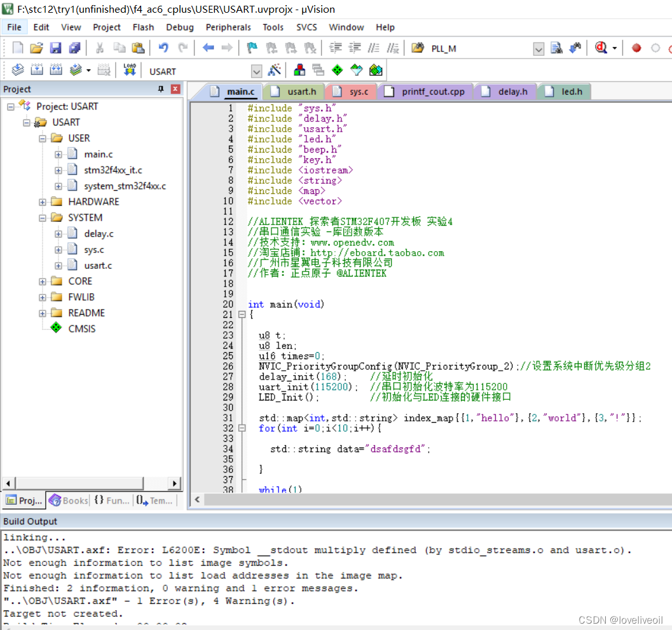Open Manage Run-Time Environment green diamond
Viewport: 672px width, 630px height.
coord(338,70)
